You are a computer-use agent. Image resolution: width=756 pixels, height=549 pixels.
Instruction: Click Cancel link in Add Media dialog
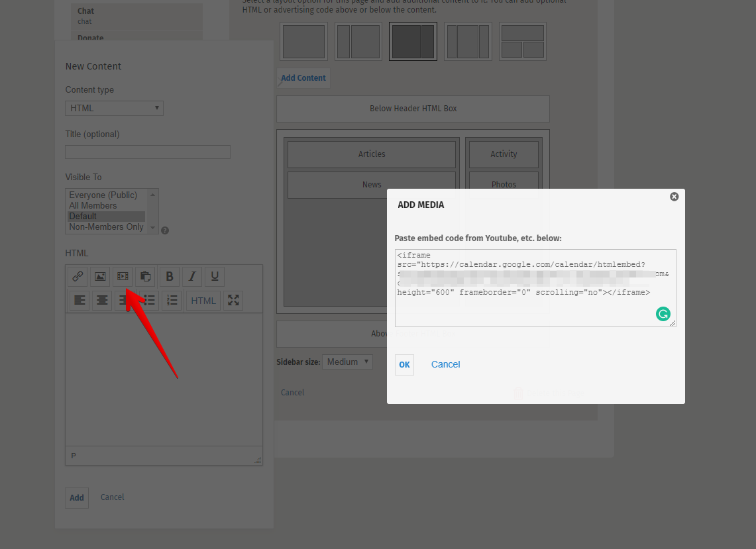(445, 364)
